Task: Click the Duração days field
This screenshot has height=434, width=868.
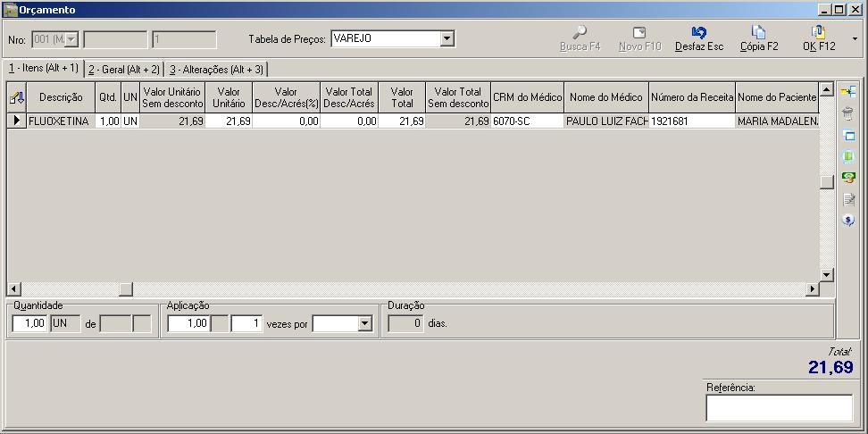Action: [x=405, y=324]
